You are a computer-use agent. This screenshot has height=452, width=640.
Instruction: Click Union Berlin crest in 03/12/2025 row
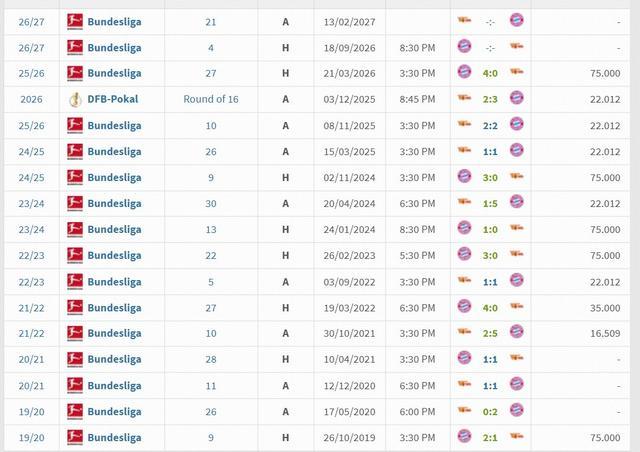[x=464, y=98]
